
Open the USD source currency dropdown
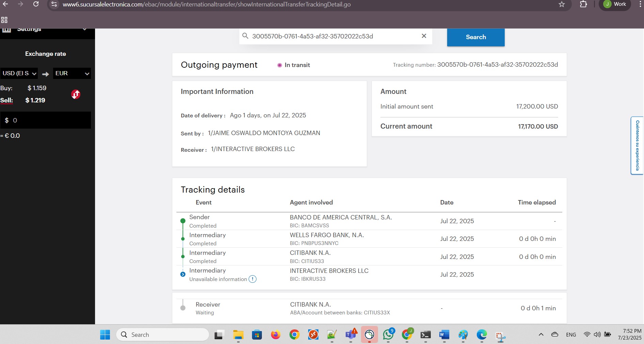[19, 73]
